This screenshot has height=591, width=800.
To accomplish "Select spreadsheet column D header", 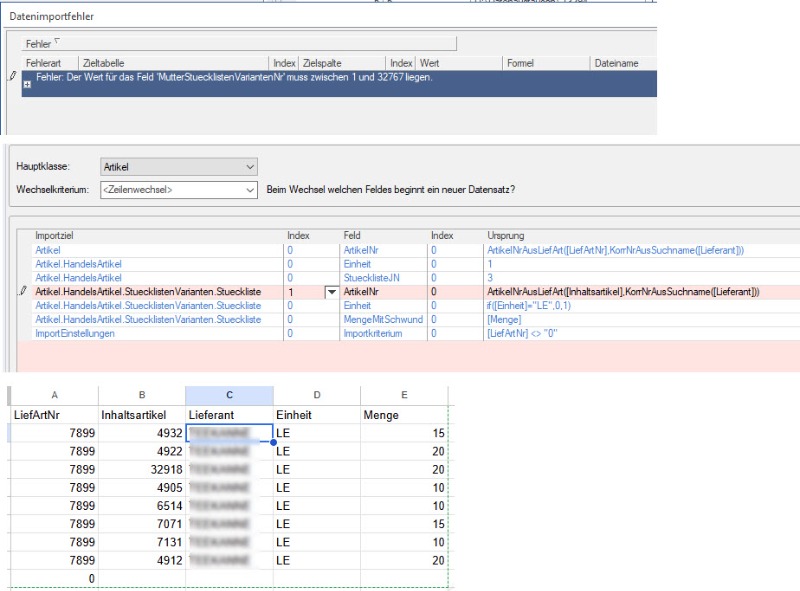I will coord(317,395).
